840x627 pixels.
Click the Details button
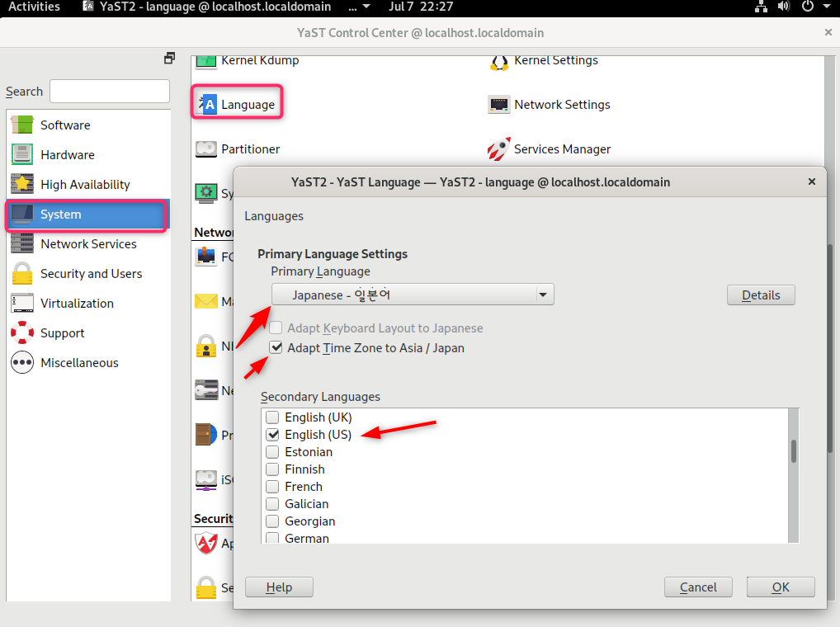click(761, 295)
